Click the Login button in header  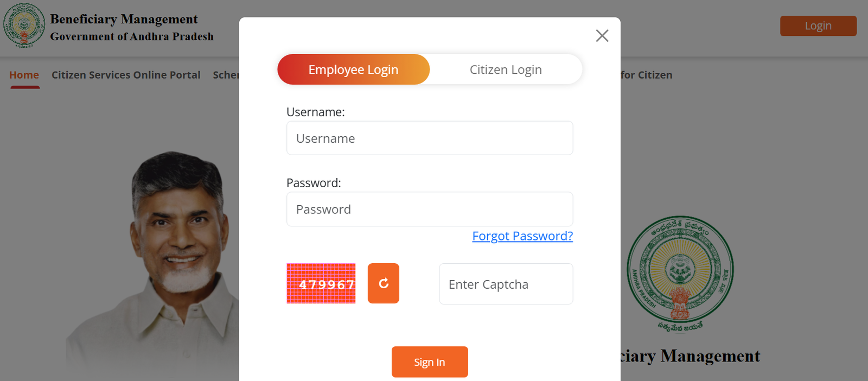818,26
